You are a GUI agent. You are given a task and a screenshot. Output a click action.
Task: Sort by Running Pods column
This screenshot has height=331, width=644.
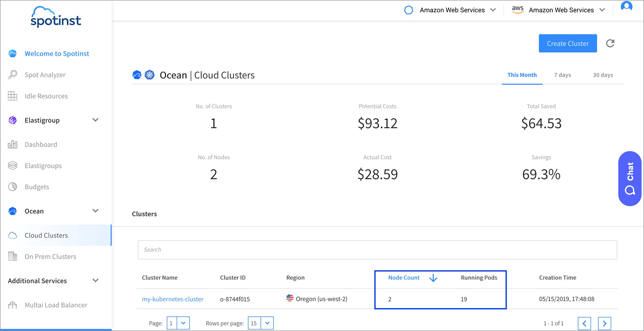(479, 278)
